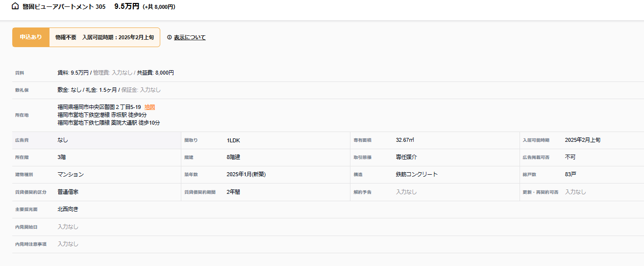Viewport: 644px width, 266px height.
Task: Click the 築年数 label
Action: pos(191,175)
